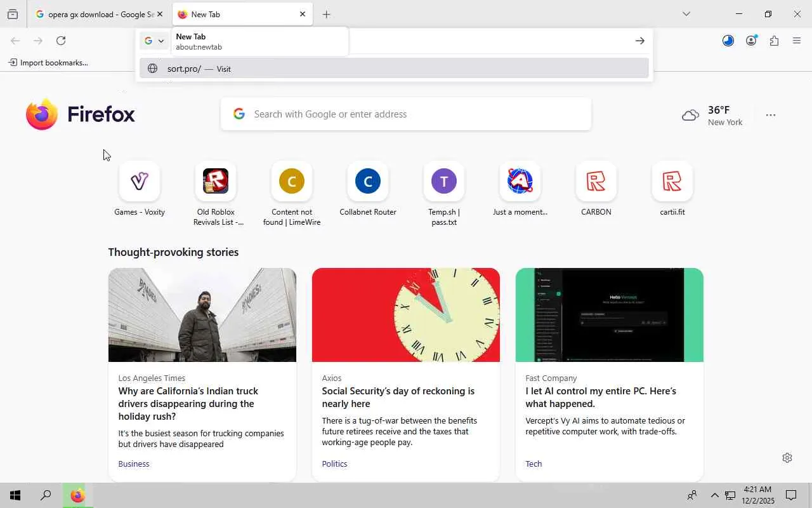812x508 pixels.
Task: Open the Extensions puzzle icon
Action: click(x=774, y=41)
